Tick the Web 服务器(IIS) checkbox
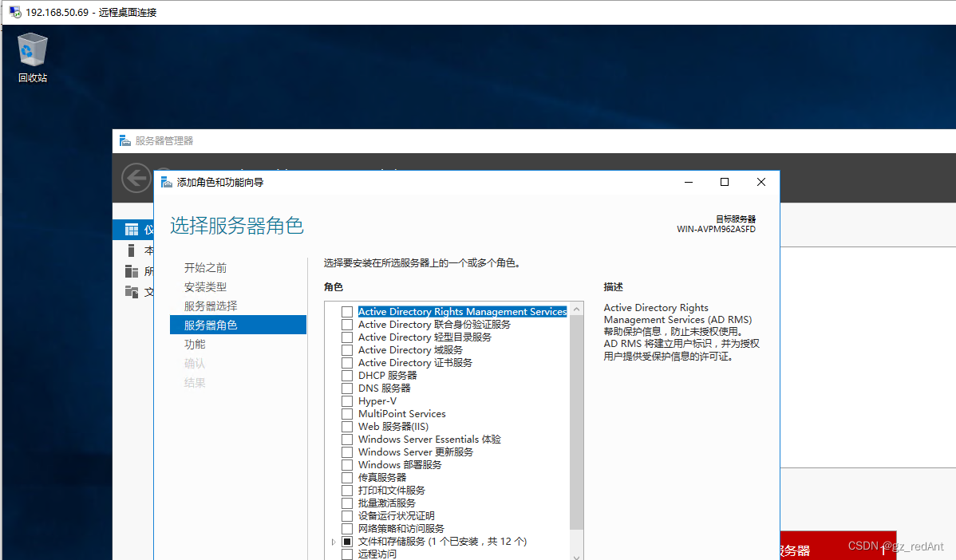Screen dimensions: 956x560 (347, 427)
